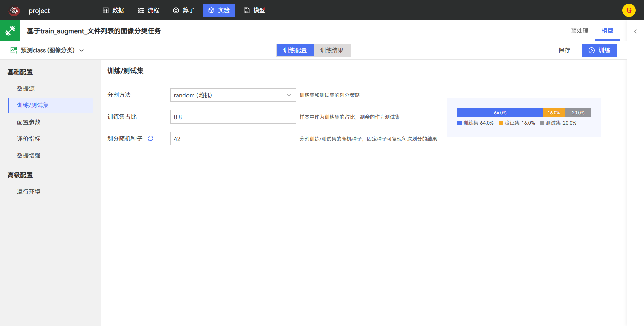Click the 测试集 20.0% legend entry
The height and width of the screenshot is (326, 644).
(x=558, y=123)
